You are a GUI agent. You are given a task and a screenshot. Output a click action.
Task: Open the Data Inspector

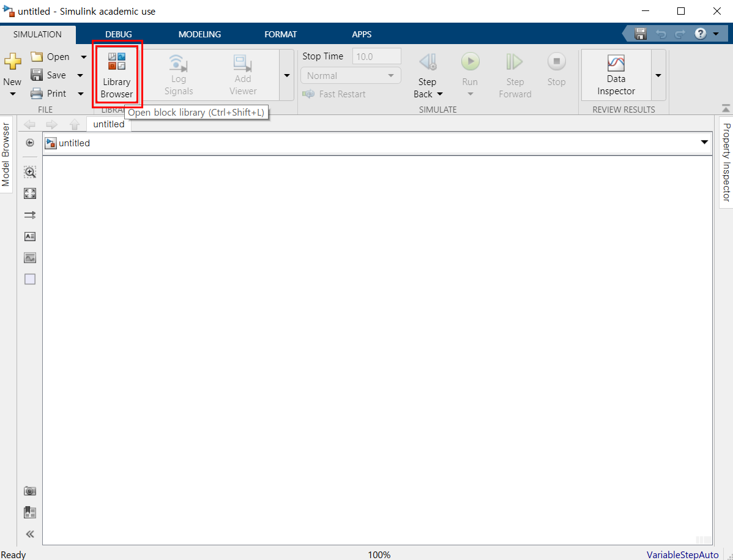pyautogui.click(x=616, y=75)
